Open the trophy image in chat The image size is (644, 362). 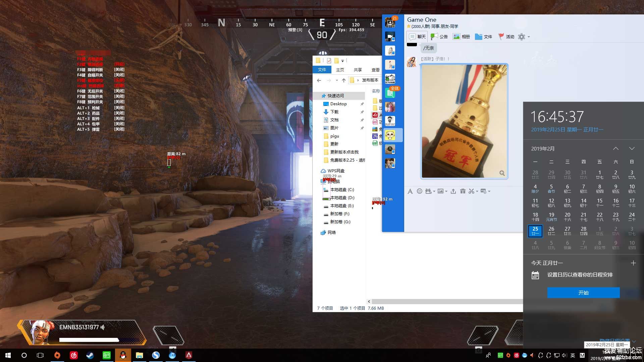click(x=464, y=121)
